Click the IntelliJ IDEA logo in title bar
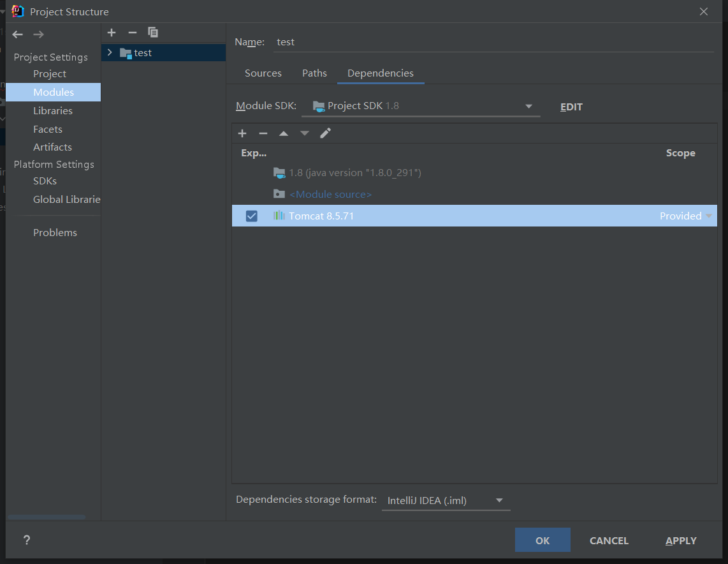This screenshot has width=728, height=564. click(x=18, y=11)
